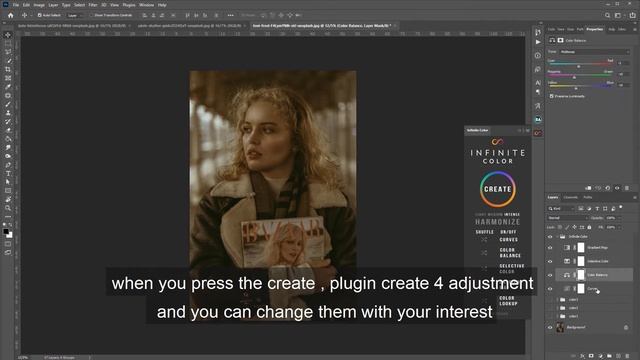Hide the Gradient Map layer
Image resolution: width=640 pixels, height=360 pixels.
click(x=550, y=248)
